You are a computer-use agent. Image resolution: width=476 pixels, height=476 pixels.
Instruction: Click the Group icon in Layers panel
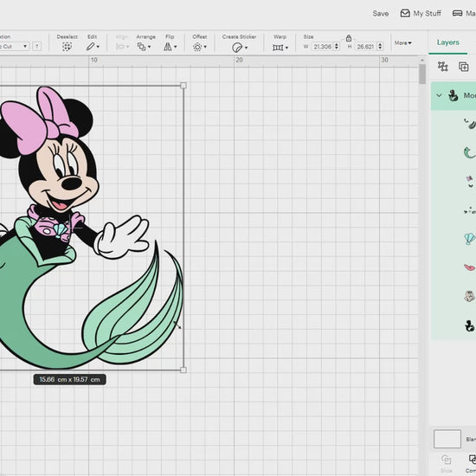tap(443, 66)
